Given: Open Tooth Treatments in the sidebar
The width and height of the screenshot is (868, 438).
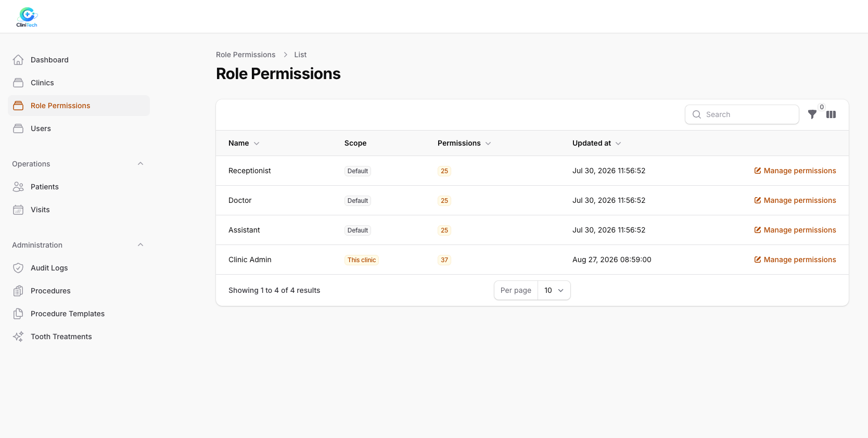Looking at the screenshot, I should click(x=79, y=337).
